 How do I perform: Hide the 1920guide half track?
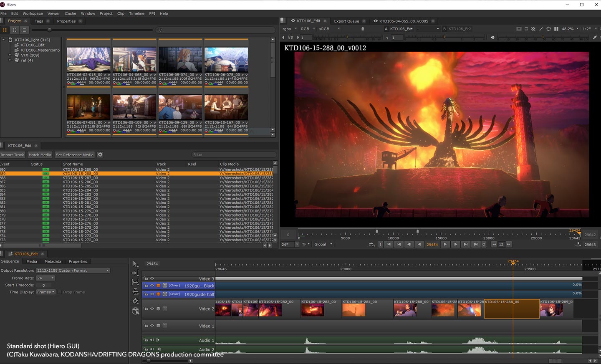152,294
